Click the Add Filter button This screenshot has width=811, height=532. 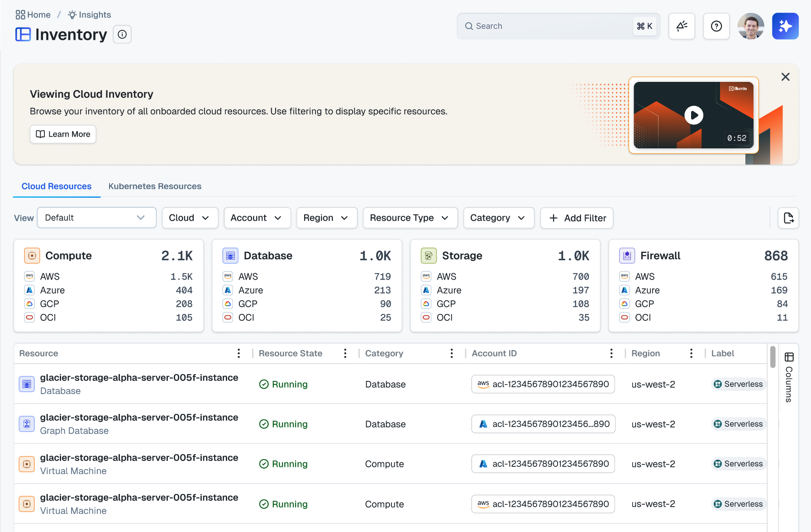(577, 218)
